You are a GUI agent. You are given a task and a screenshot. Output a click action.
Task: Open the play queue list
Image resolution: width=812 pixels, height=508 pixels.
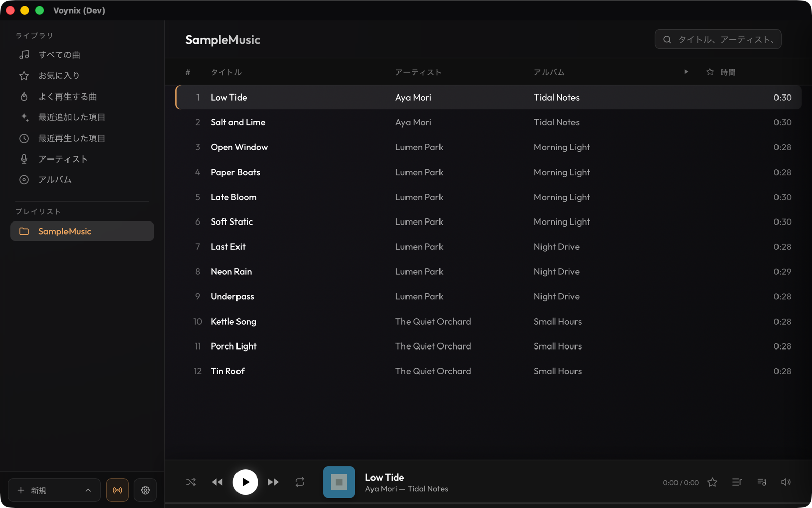tap(737, 482)
